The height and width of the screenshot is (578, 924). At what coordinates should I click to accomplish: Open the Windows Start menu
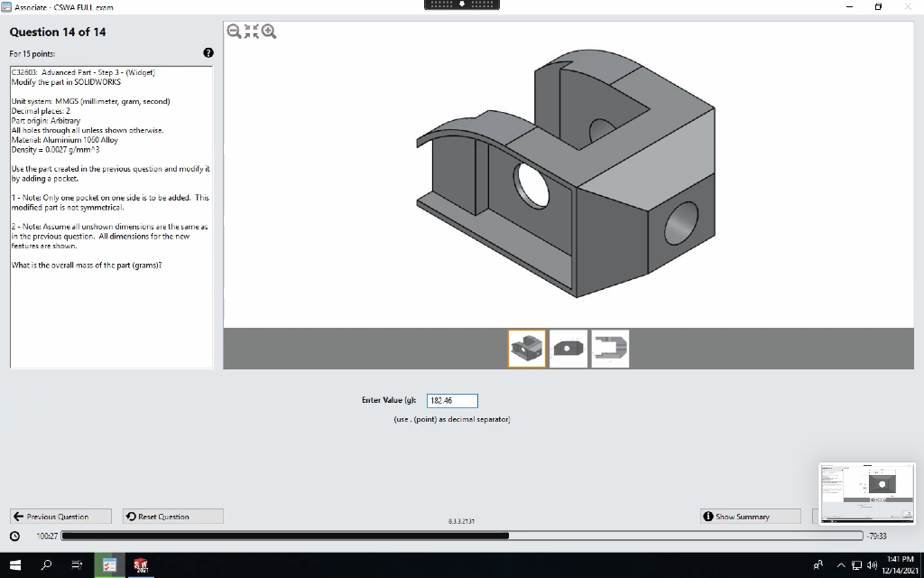[x=15, y=565]
